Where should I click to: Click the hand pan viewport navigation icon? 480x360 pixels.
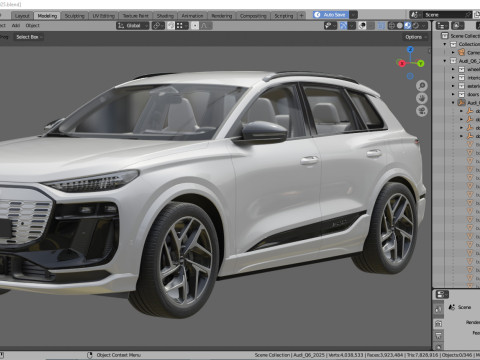(422, 98)
